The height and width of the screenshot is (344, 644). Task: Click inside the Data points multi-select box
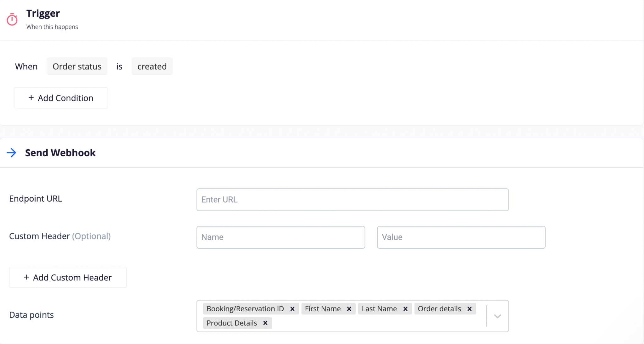(377, 323)
